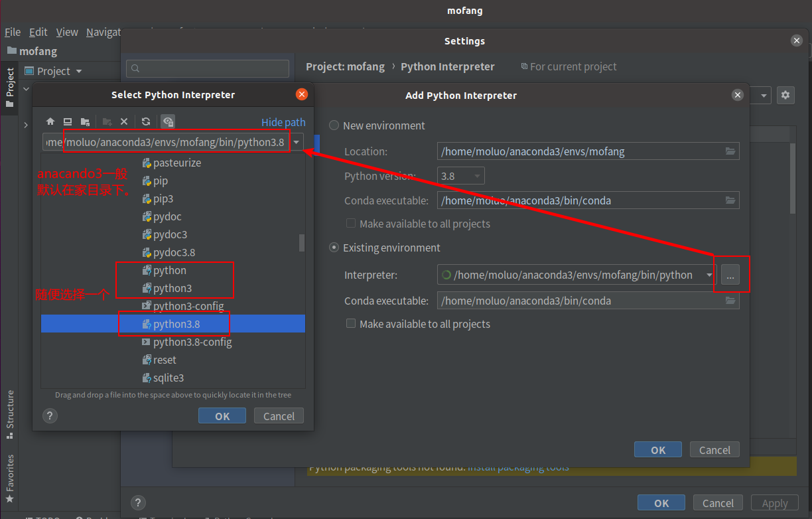Select the Existing environment radio button

click(334, 248)
